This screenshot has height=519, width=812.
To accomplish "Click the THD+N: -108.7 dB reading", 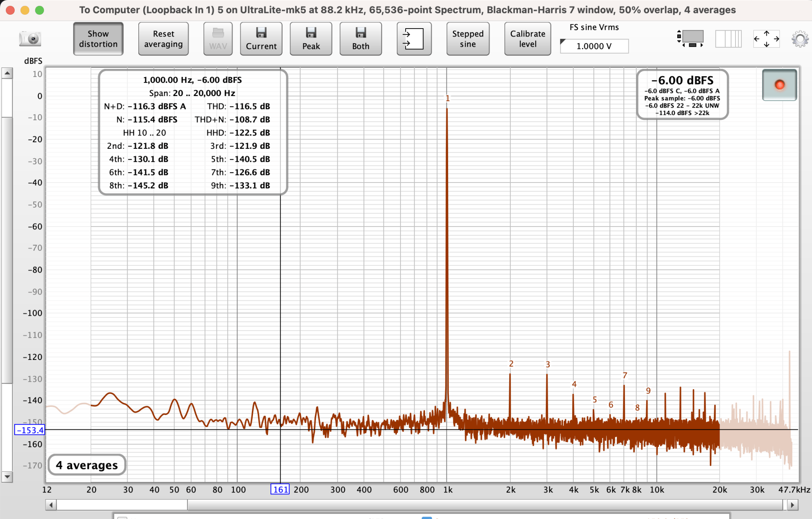I will [x=232, y=119].
